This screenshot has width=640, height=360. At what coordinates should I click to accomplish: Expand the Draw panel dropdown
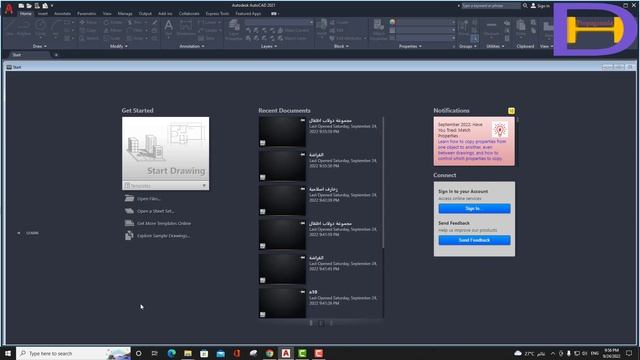(x=40, y=47)
